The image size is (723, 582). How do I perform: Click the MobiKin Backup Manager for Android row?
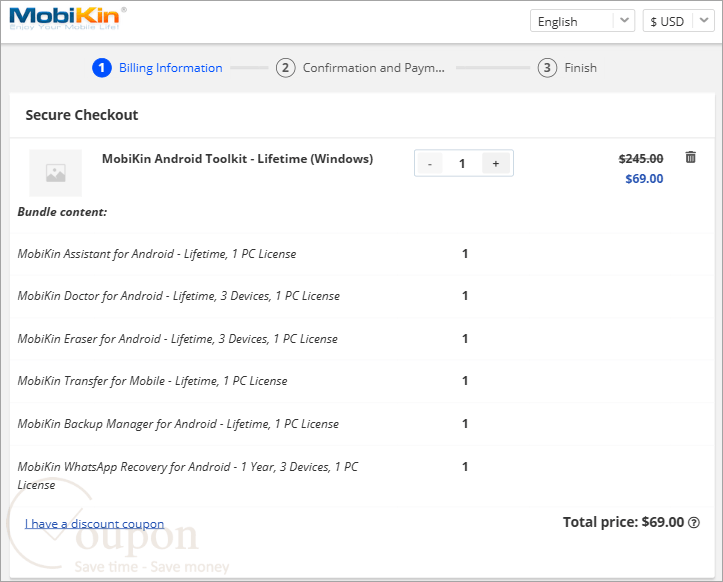point(362,424)
